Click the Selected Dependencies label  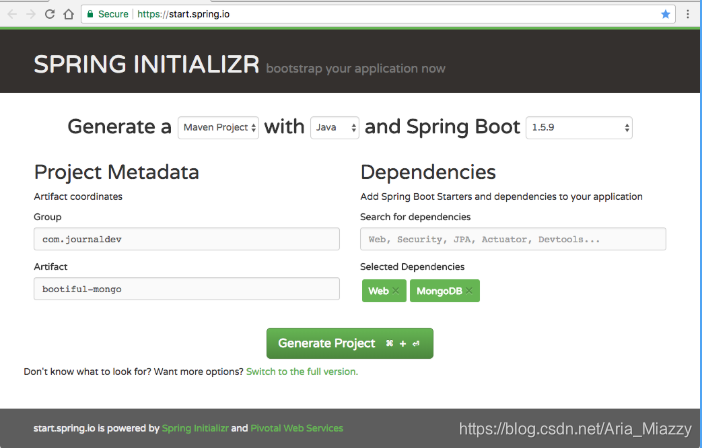click(412, 267)
